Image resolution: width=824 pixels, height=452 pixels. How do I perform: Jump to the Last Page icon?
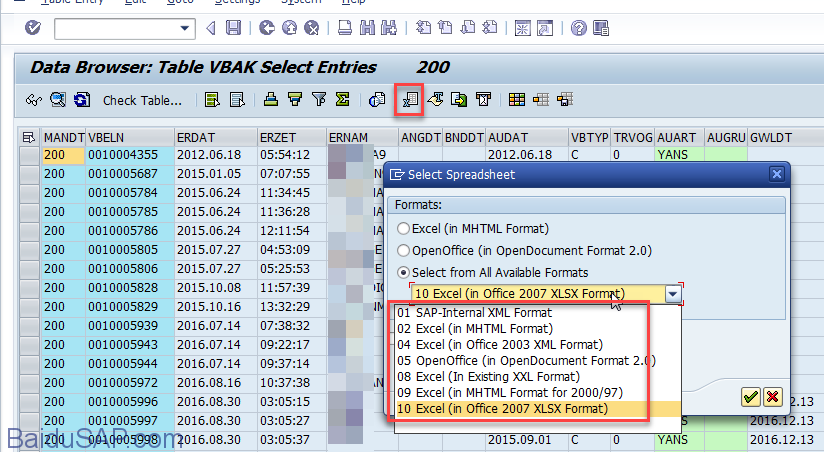tap(489, 27)
